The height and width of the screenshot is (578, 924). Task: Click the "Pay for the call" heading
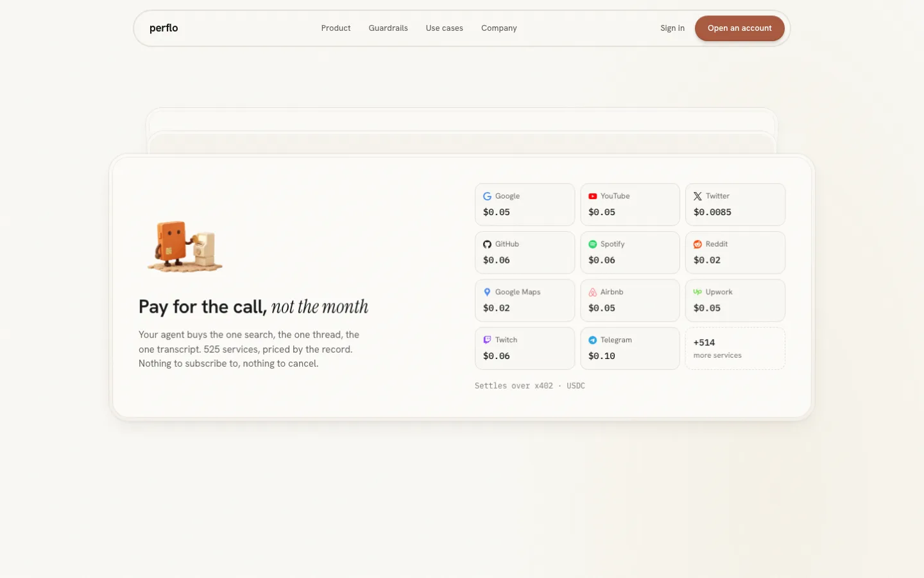pyautogui.click(x=253, y=307)
